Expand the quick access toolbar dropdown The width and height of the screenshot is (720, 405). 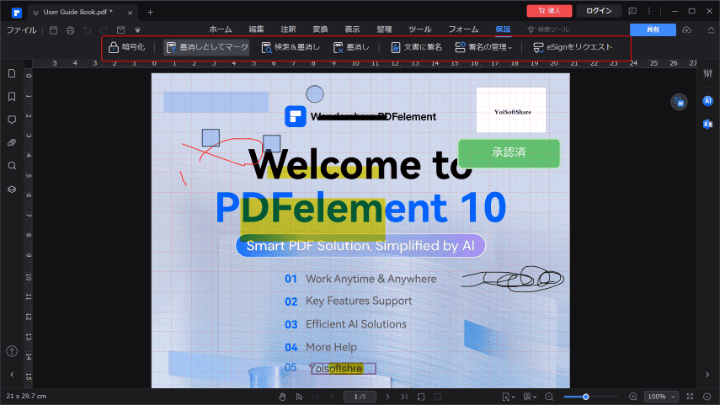[137, 30]
